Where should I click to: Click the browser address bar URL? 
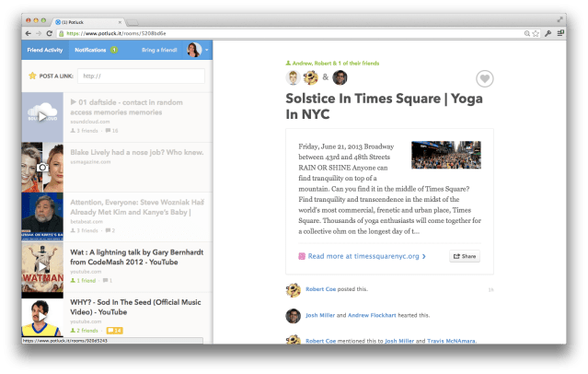[x=116, y=33]
